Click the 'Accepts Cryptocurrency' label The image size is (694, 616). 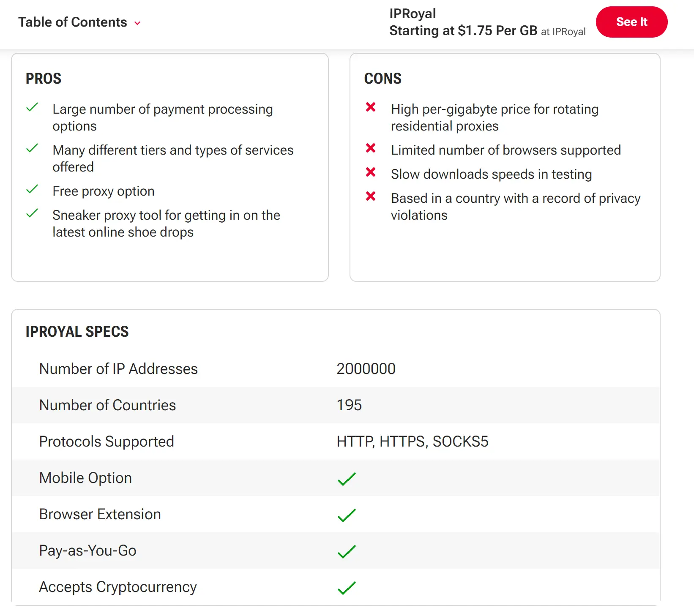118,587
